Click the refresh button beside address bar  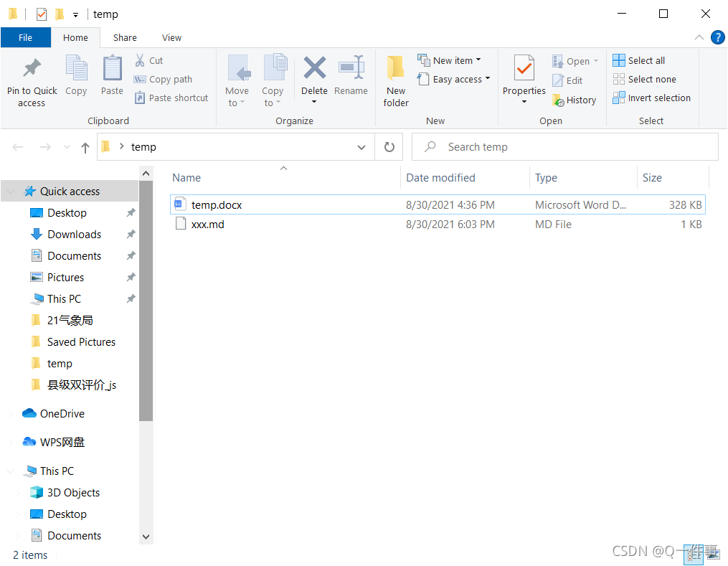coord(389,147)
